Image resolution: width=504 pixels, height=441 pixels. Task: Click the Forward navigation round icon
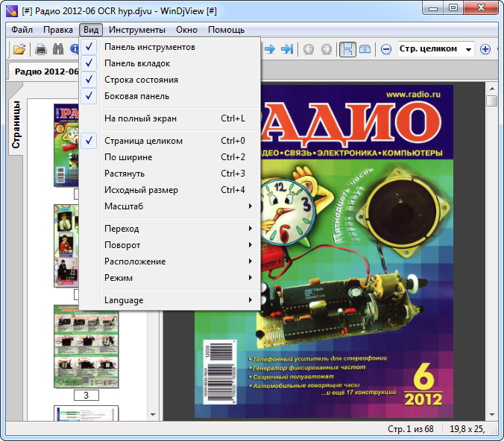pyautogui.click(x=327, y=49)
